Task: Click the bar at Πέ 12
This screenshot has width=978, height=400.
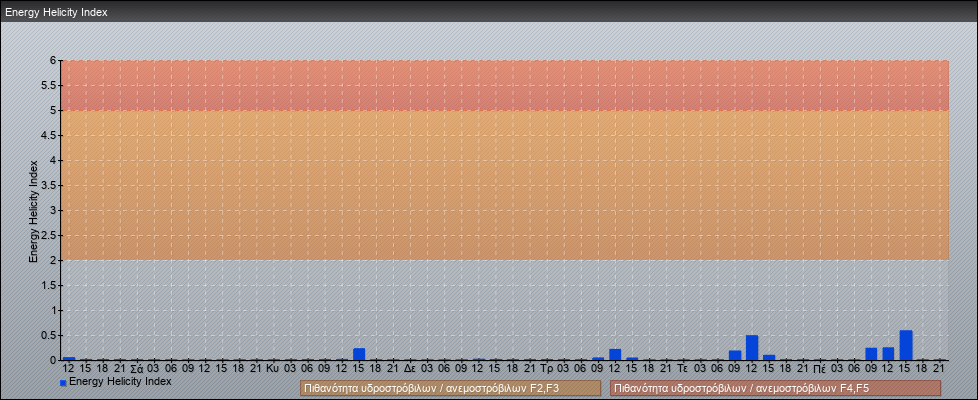Action: click(889, 354)
